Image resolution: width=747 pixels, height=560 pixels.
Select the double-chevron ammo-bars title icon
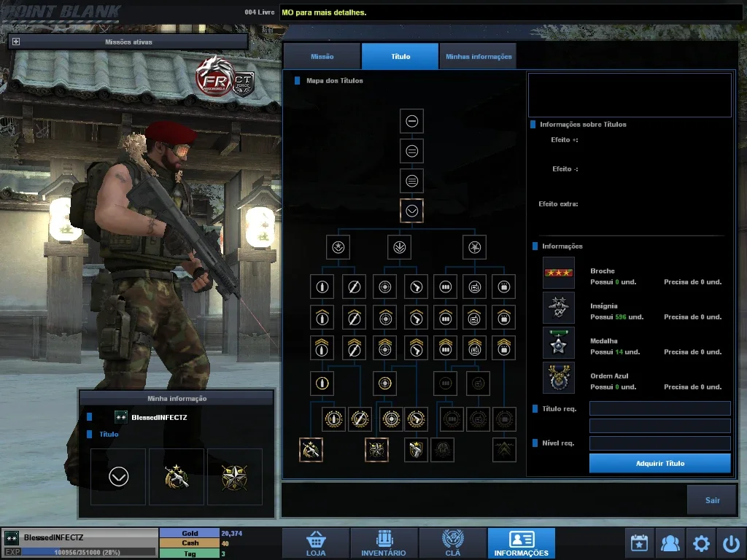[446, 348]
